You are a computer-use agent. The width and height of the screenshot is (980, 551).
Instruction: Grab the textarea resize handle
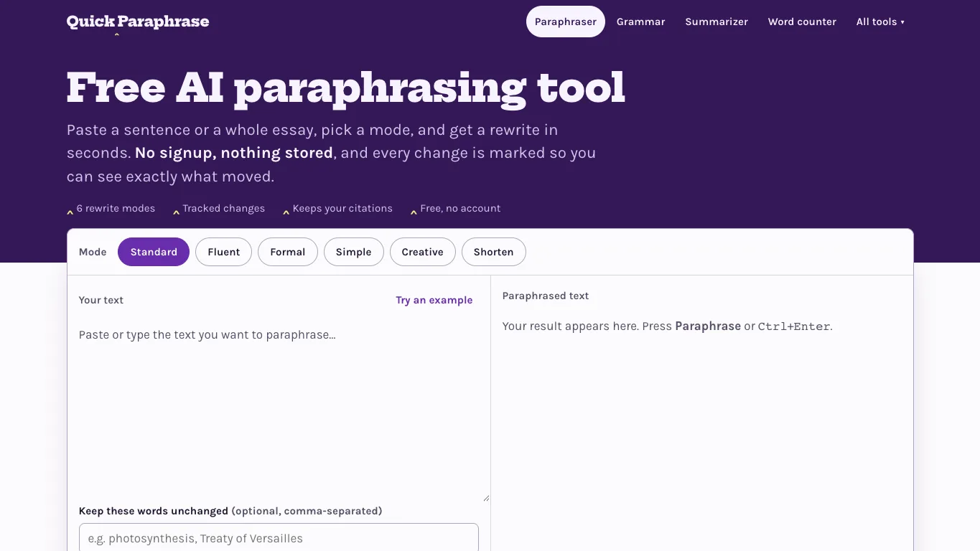point(486,497)
